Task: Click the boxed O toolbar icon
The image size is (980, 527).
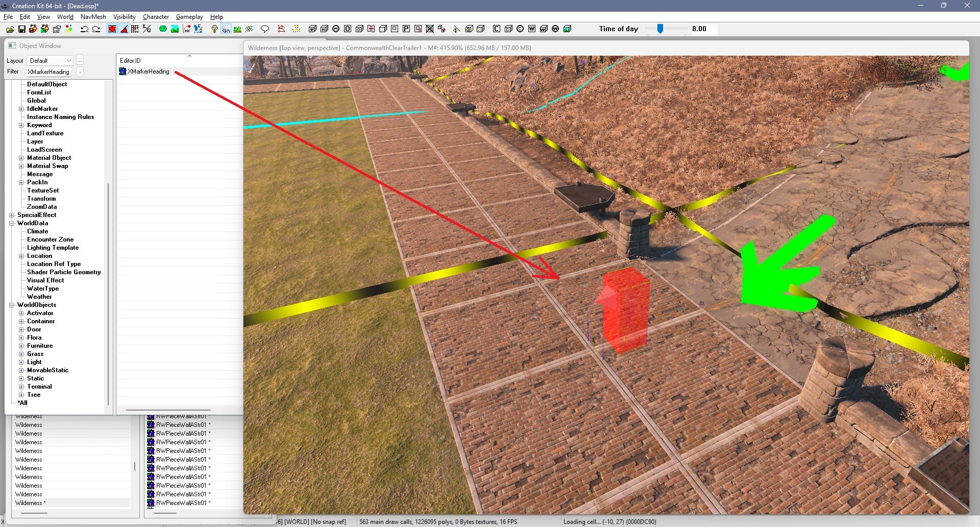Action: point(348,29)
